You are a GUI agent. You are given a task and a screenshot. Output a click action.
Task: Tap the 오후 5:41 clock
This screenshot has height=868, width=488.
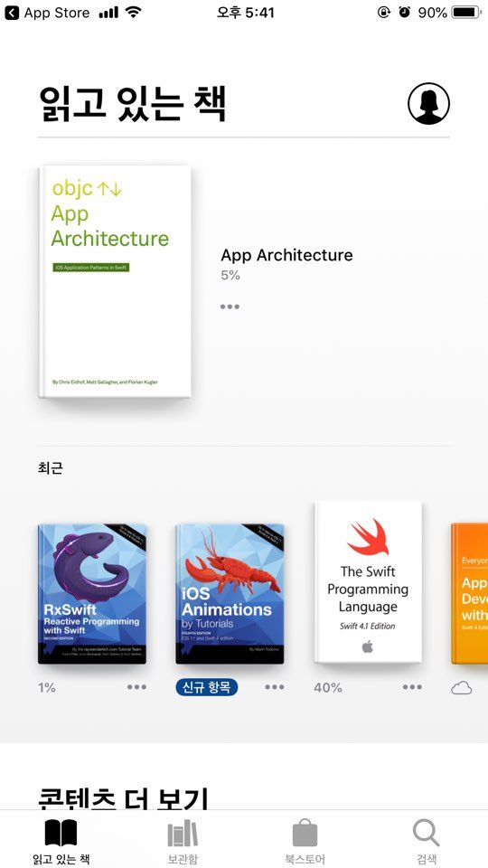coord(245,12)
